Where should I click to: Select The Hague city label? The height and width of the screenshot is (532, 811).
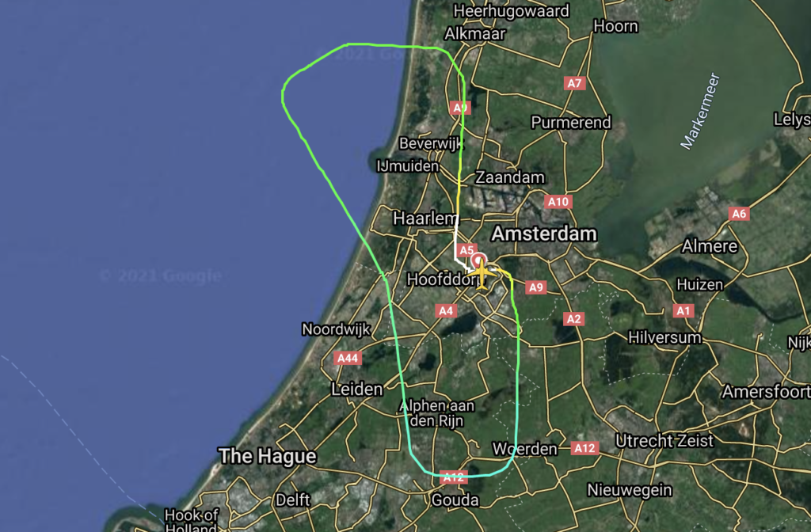pos(268,456)
